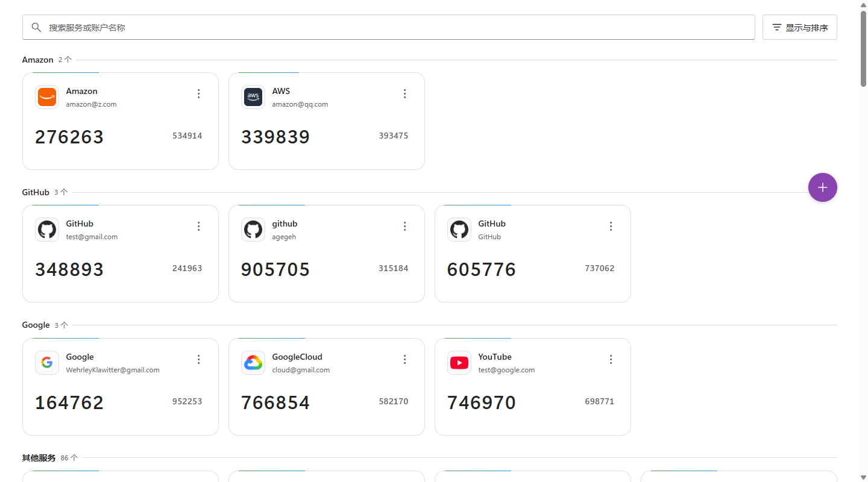Open more options for github agegeh

tap(405, 226)
